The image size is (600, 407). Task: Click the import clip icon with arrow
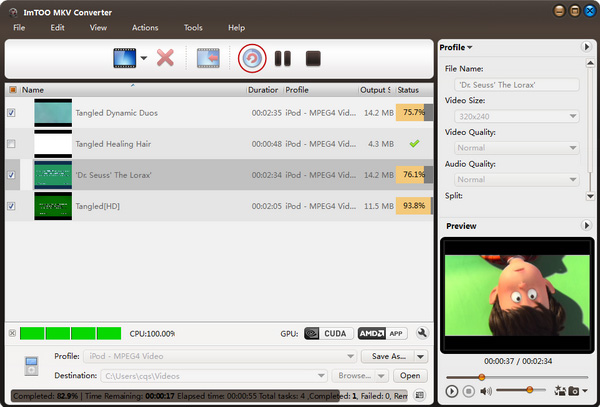point(208,58)
